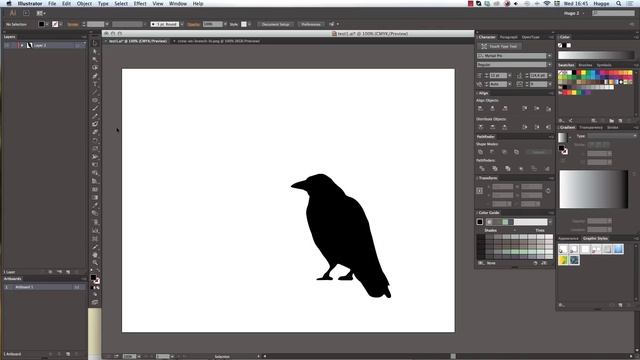The image size is (640, 360).
Task: Select the Pencil tool
Action: [x=95, y=116]
